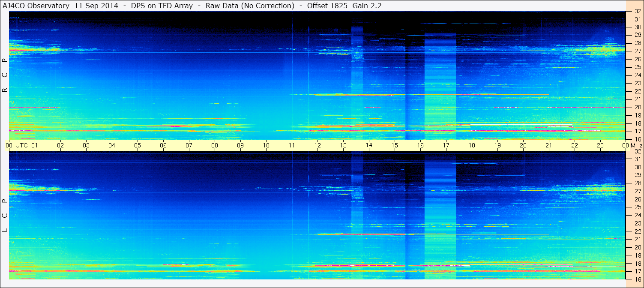Click the 09 hour label on time axis
This screenshot has height=288, width=644.
(240, 145)
